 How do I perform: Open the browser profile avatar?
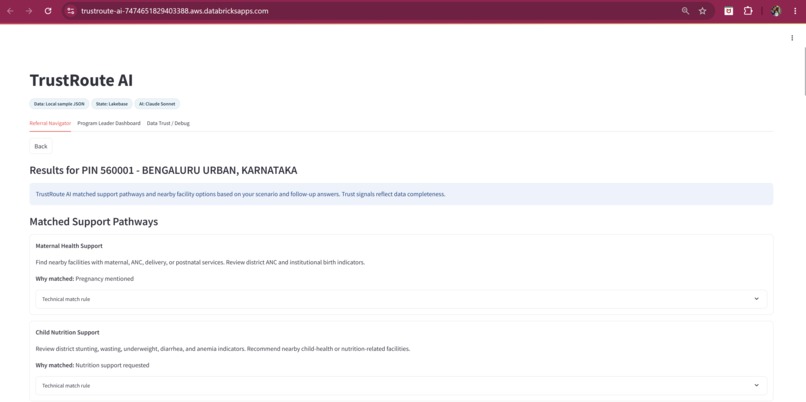click(x=776, y=11)
